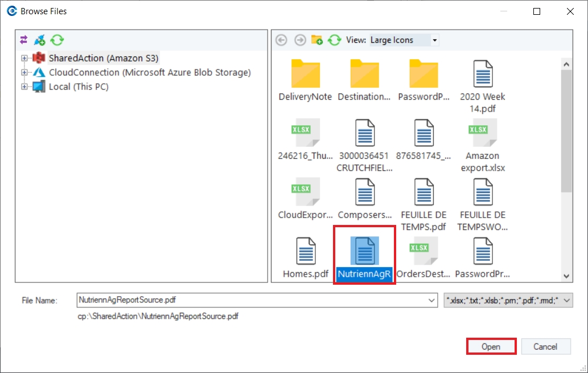Select the Homes.pdf file
The width and height of the screenshot is (588, 373).
pos(306,258)
